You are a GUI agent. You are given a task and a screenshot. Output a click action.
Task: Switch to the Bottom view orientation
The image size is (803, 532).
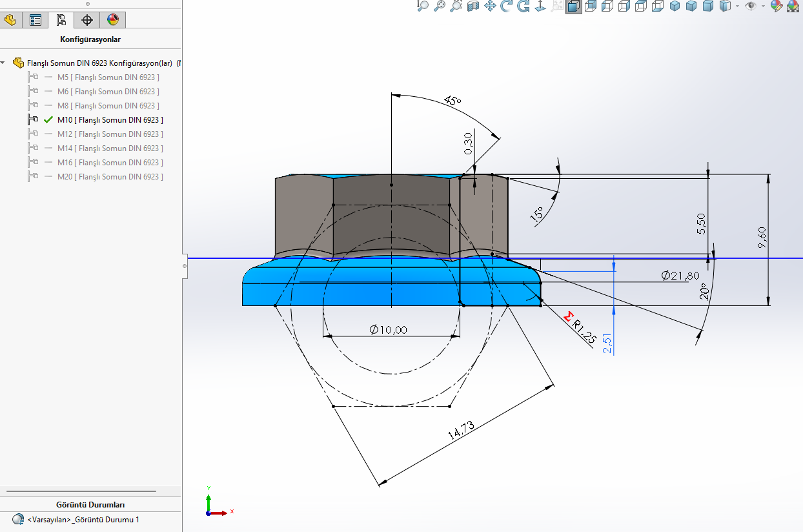(x=657, y=6)
